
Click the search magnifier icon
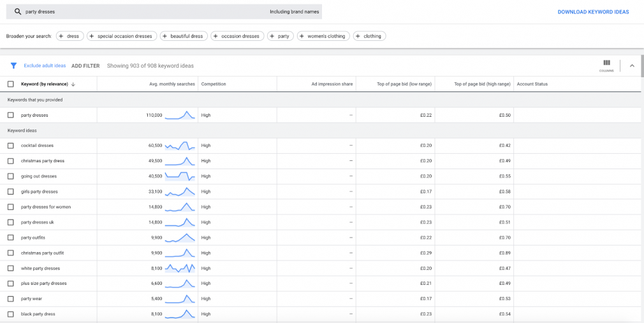click(18, 12)
